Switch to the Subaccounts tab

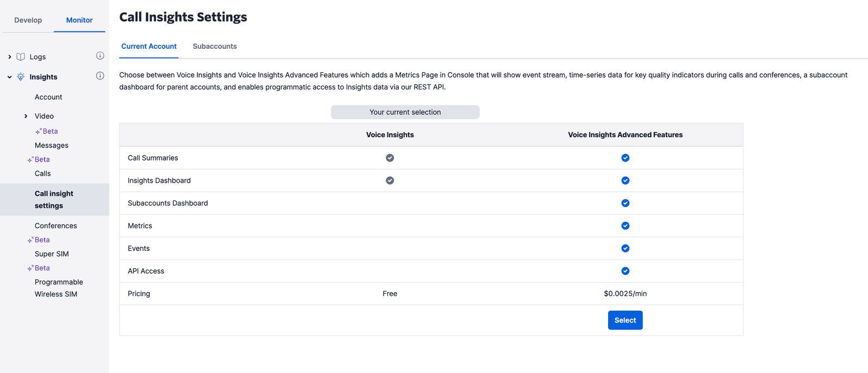(214, 47)
